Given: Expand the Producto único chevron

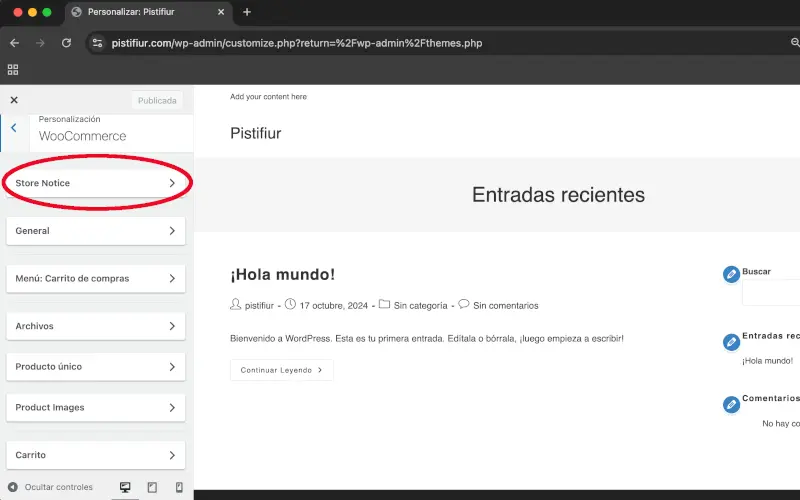Looking at the screenshot, I should tap(172, 367).
